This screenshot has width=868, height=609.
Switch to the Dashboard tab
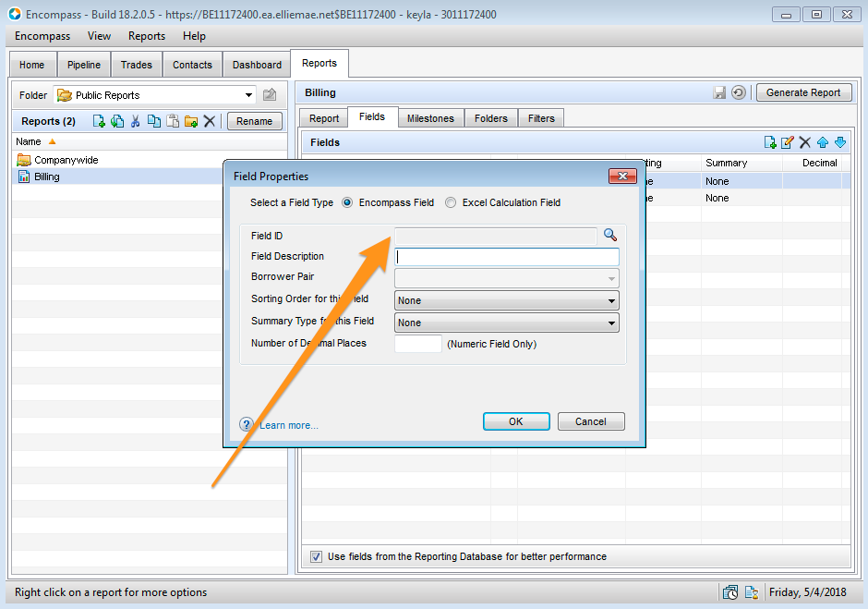pyautogui.click(x=257, y=65)
